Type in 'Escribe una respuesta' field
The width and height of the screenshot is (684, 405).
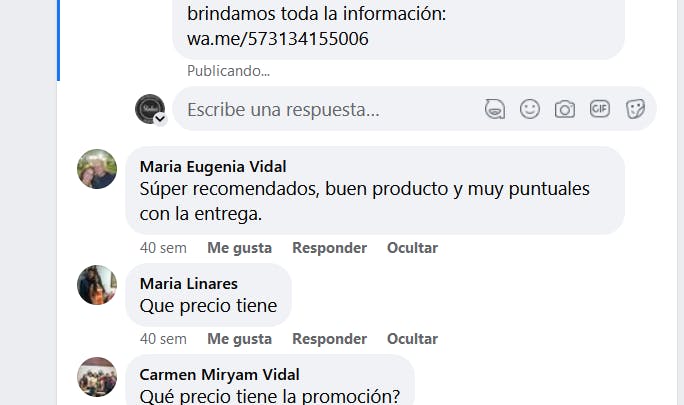coord(320,109)
